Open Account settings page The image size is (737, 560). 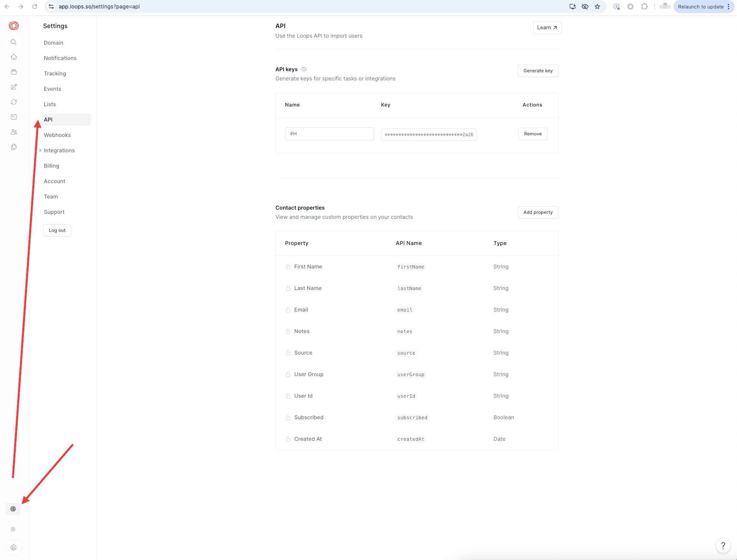point(55,181)
